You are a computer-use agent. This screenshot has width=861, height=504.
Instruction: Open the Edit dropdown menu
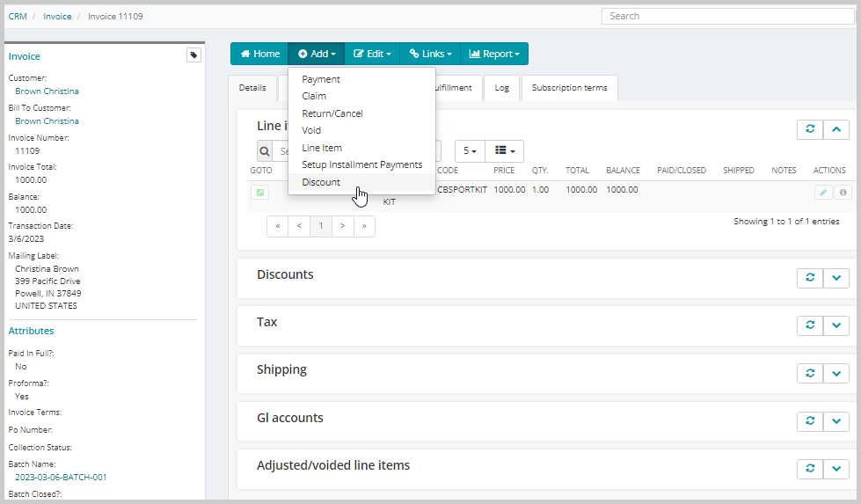[x=372, y=54]
